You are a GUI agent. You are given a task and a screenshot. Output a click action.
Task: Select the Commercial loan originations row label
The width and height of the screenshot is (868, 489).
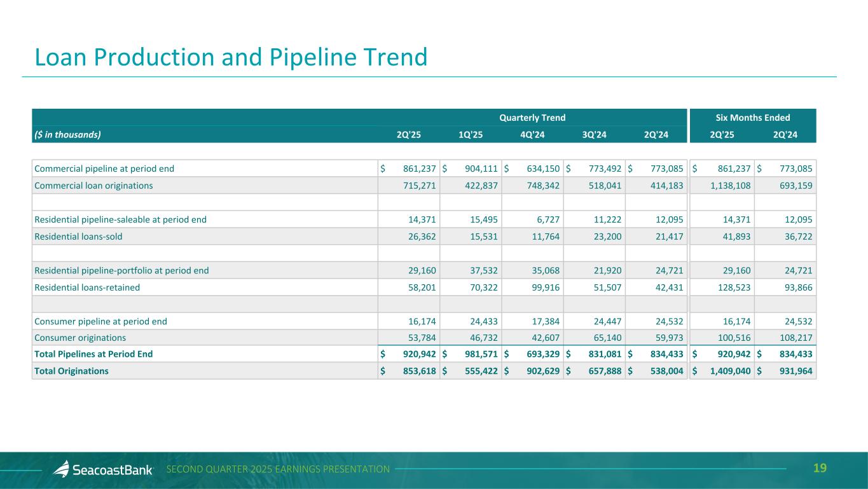point(93,186)
